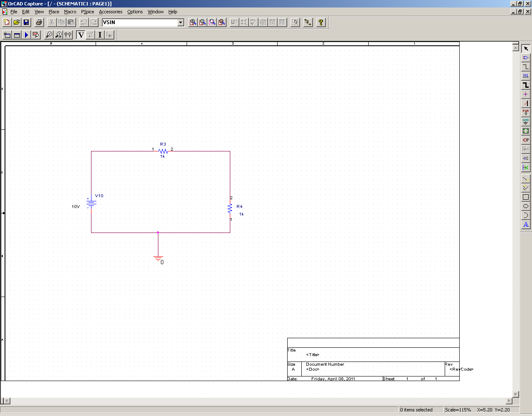Open the PSpice menu
The image size is (532, 416).
pyautogui.click(x=88, y=12)
